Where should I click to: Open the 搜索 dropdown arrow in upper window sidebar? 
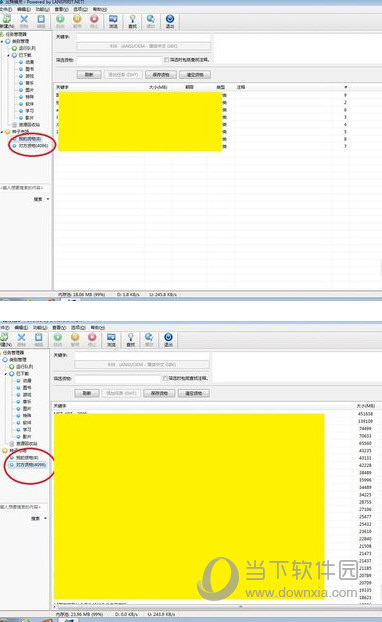point(48,199)
